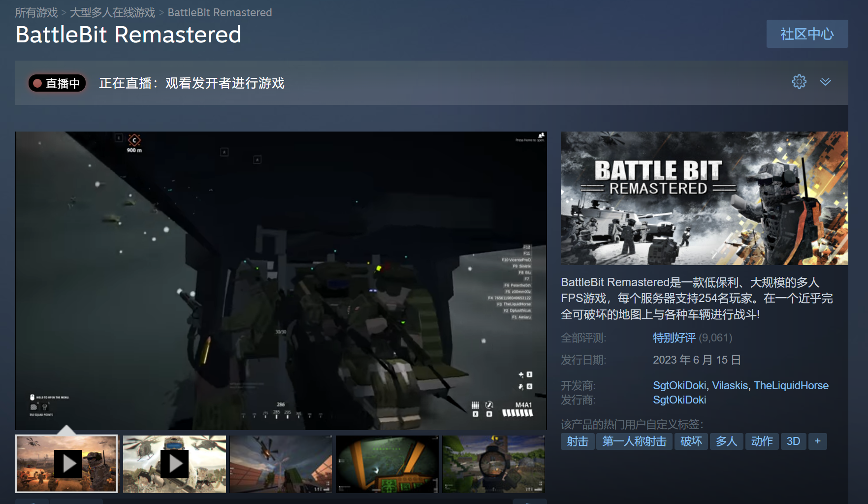Play the second trailer with helicopters thumbnail
868x504 pixels.
[174, 464]
